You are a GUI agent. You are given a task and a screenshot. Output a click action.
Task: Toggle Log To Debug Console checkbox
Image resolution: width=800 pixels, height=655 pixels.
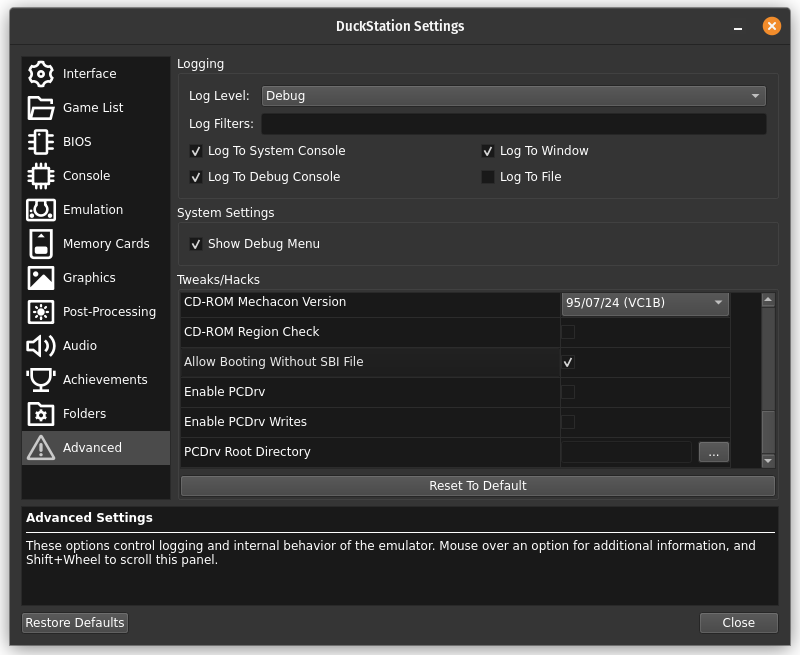(196, 177)
